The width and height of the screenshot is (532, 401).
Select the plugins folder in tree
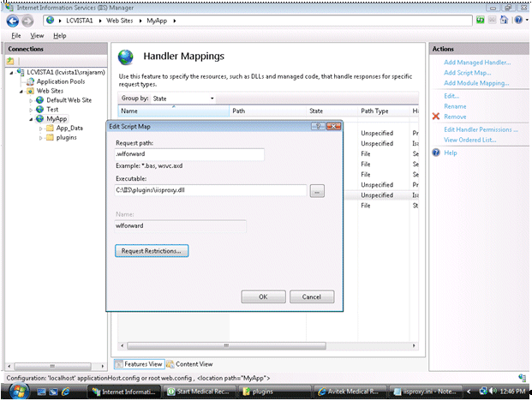click(x=67, y=137)
